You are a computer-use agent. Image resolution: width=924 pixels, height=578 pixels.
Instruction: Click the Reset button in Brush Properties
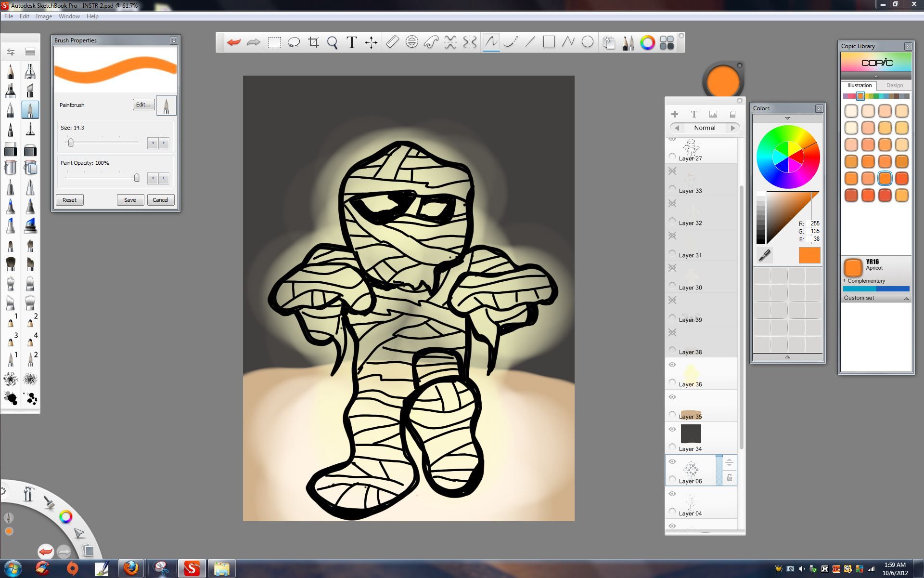click(69, 199)
